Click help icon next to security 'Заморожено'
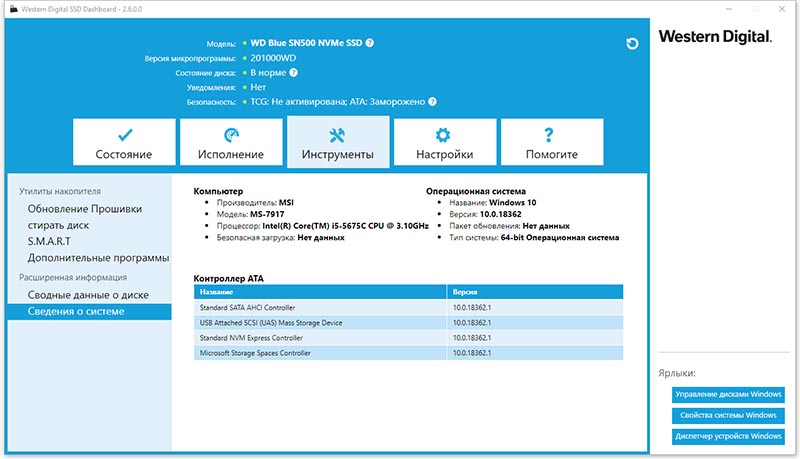 tap(432, 101)
